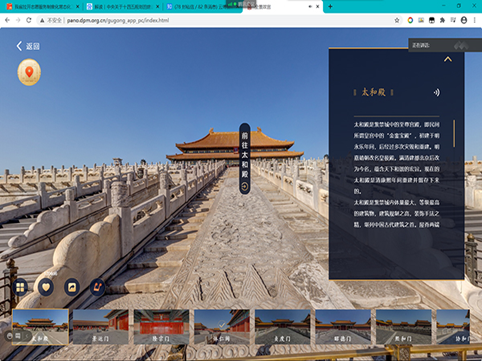The width and height of the screenshot is (482, 361).
Task: Go to 太和殿 via the vertical hotspot
Action: [x=245, y=159]
